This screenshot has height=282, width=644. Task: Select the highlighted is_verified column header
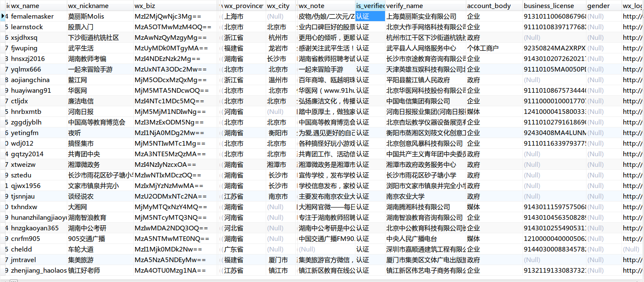pyautogui.click(x=370, y=6)
